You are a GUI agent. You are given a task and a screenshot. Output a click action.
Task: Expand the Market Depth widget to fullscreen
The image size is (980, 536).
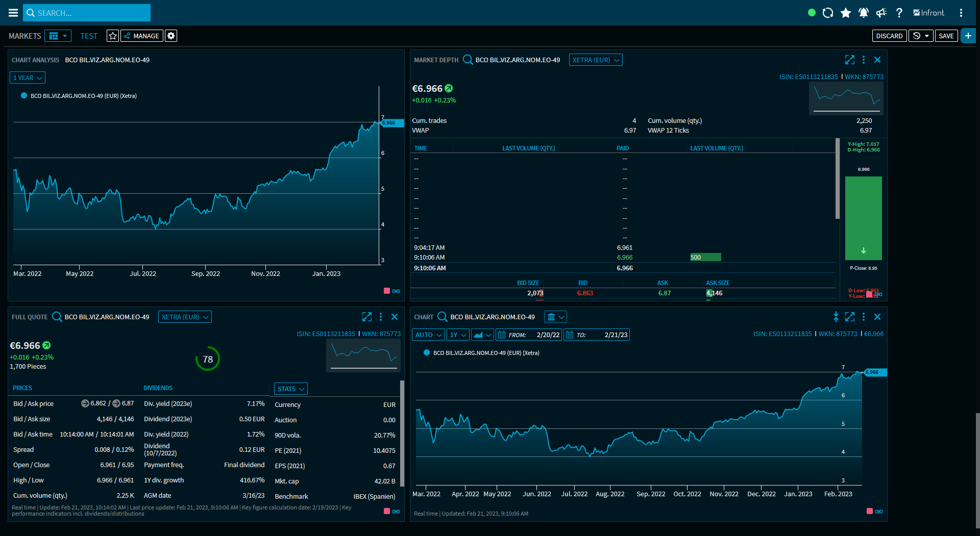pyautogui.click(x=849, y=60)
